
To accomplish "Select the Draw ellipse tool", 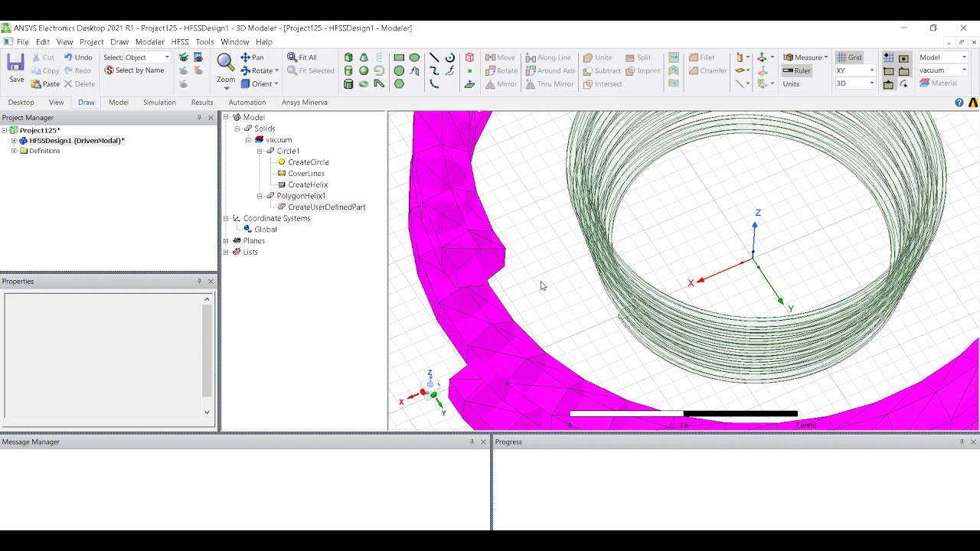I will tap(414, 57).
